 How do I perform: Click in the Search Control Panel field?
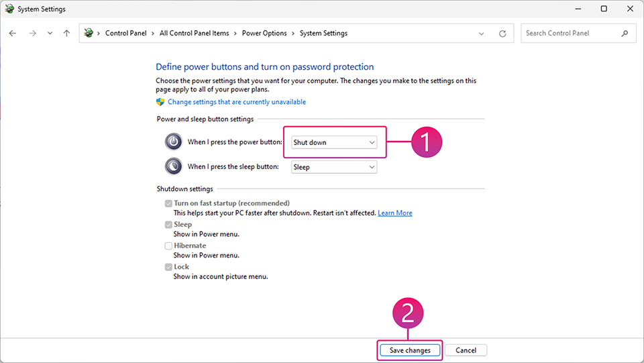point(570,33)
